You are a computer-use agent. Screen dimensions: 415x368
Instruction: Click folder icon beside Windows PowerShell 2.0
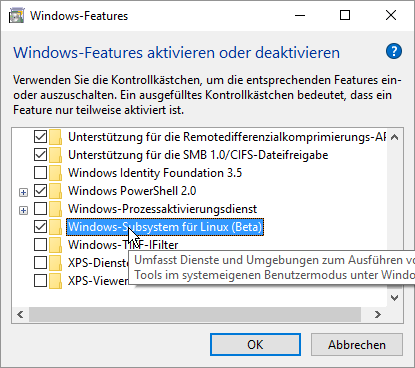click(55, 191)
